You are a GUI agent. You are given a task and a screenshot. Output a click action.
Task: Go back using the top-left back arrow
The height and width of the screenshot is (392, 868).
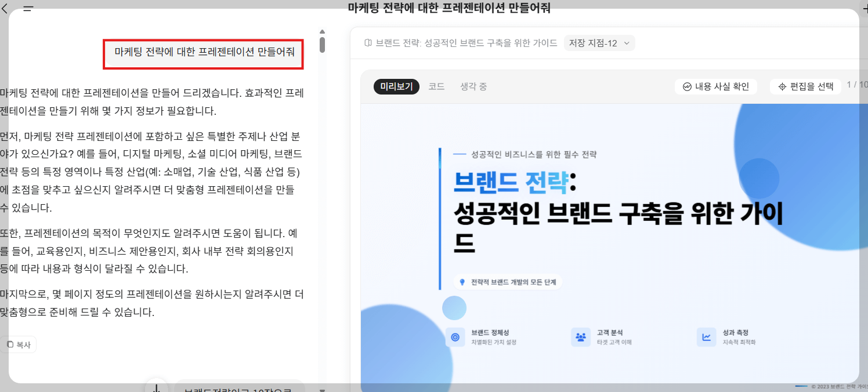point(5,9)
